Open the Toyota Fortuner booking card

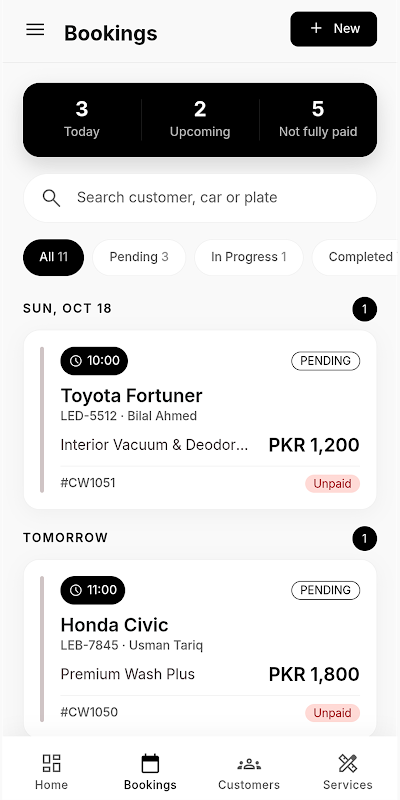coord(200,420)
